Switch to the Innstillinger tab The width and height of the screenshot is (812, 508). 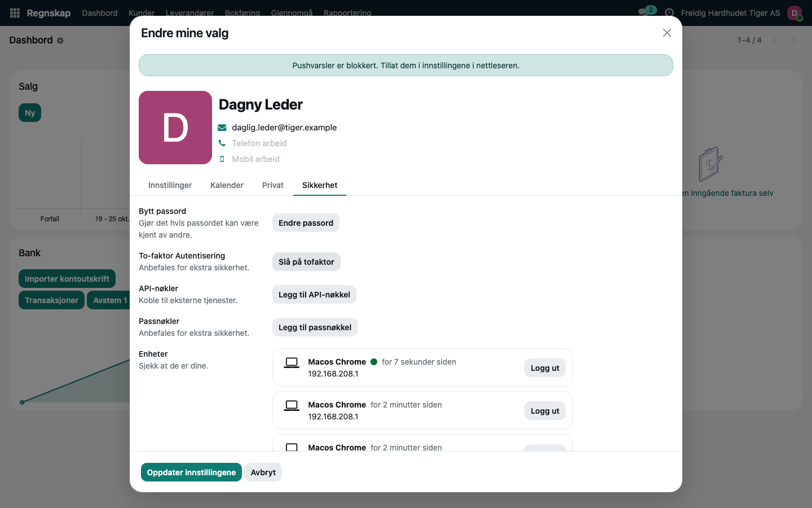click(170, 185)
